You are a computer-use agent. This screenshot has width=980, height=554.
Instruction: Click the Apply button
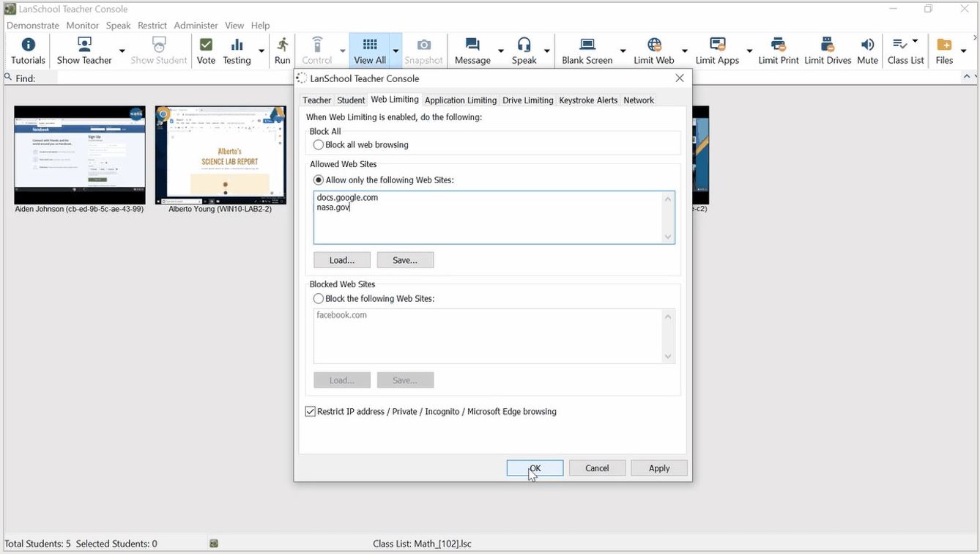pyautogui.click(x=659, y=468)
